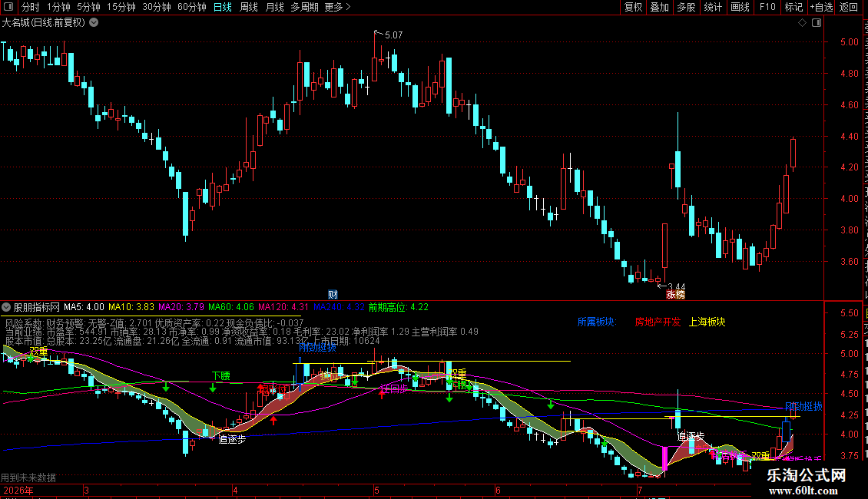Click month 4 marker on timeline

click(235, 491)
